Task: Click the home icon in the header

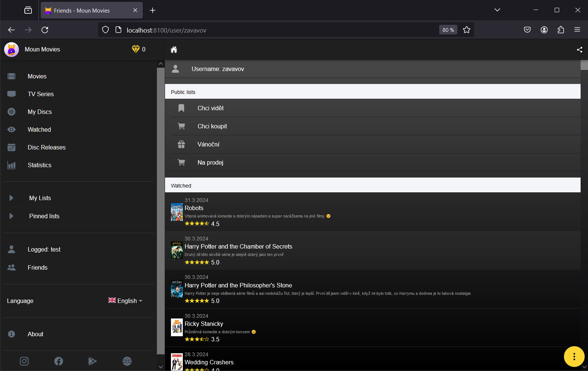Action: coord(174,50)
